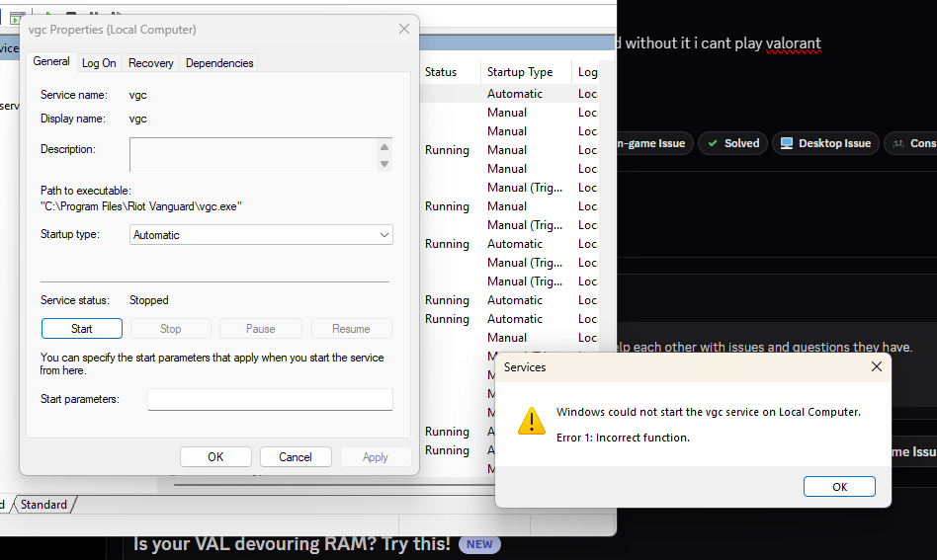Click the Resume service button

(x=351, y=328)
